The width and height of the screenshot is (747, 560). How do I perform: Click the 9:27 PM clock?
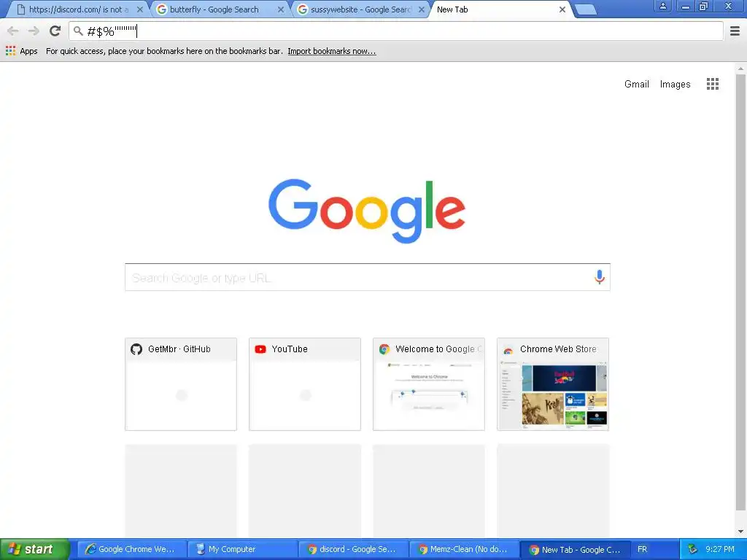click(x=720, y=549)
